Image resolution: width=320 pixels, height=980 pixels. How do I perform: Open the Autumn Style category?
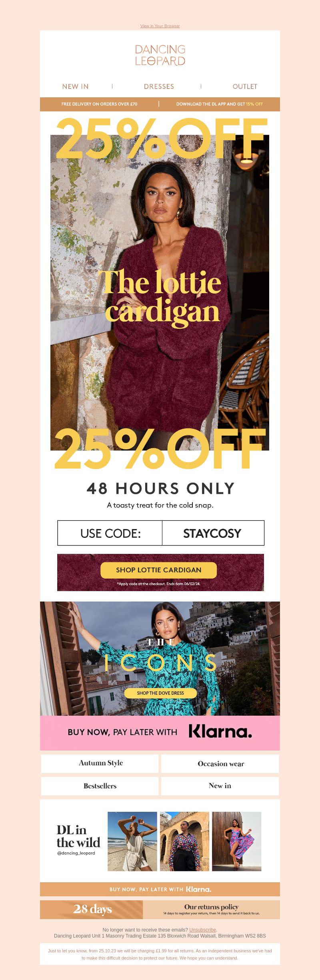[100, 763]
